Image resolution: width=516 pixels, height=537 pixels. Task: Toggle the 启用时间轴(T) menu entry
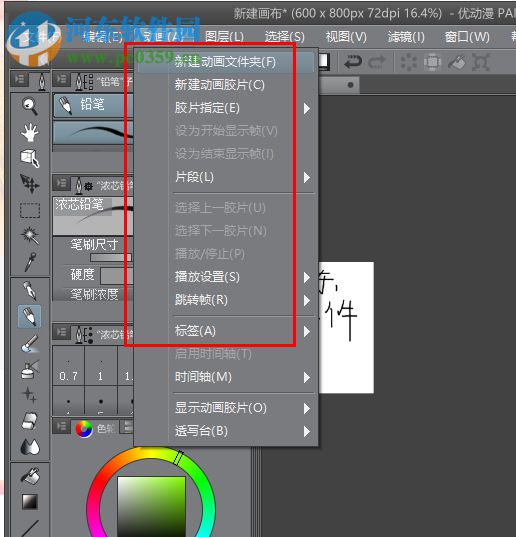point(226,354)
